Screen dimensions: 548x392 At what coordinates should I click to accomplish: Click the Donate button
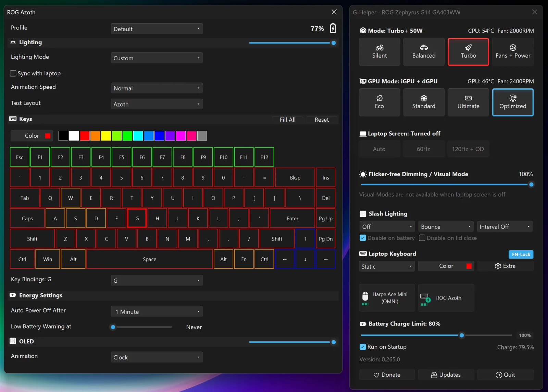[387, 375]
